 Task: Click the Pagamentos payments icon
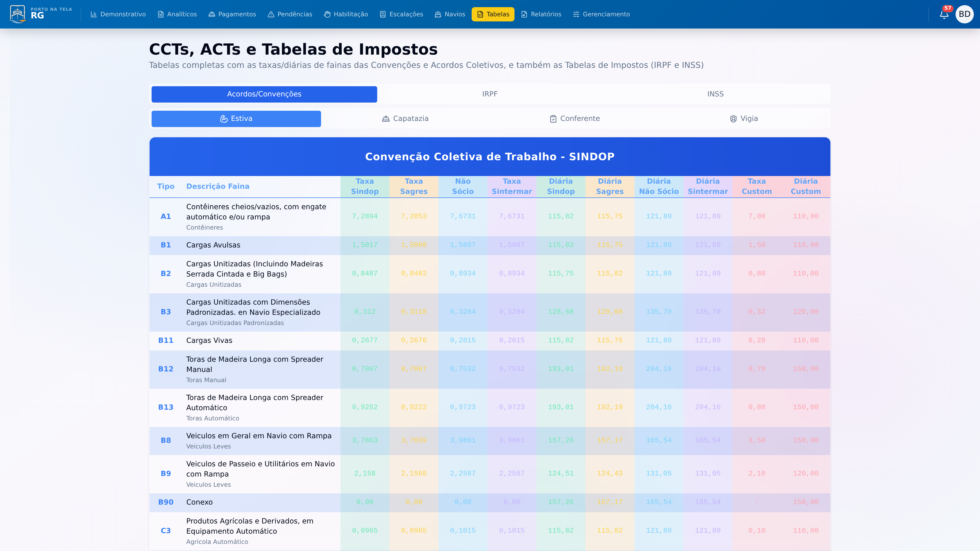[x=212, y=14]
